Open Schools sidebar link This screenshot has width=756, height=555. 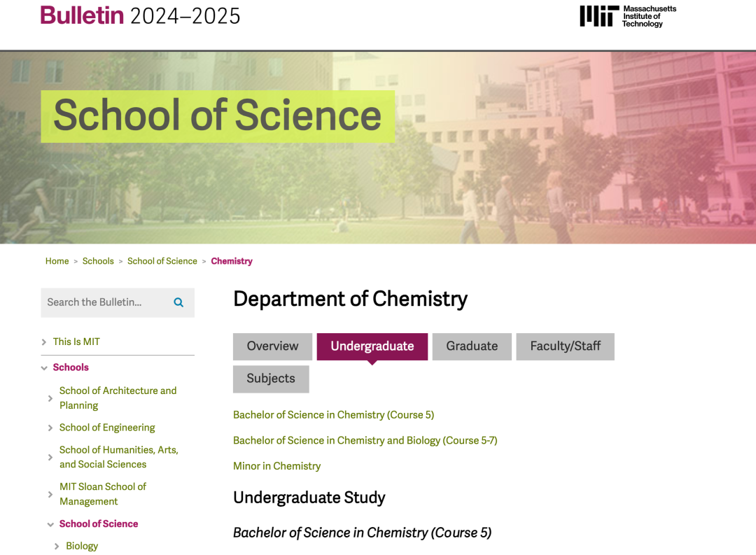pos(71,367)
